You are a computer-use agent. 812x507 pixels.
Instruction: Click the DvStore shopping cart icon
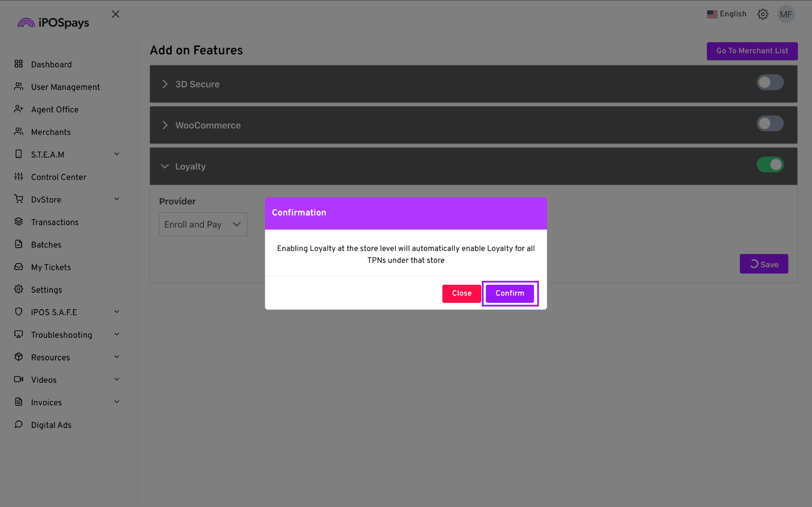coord(18,199)
